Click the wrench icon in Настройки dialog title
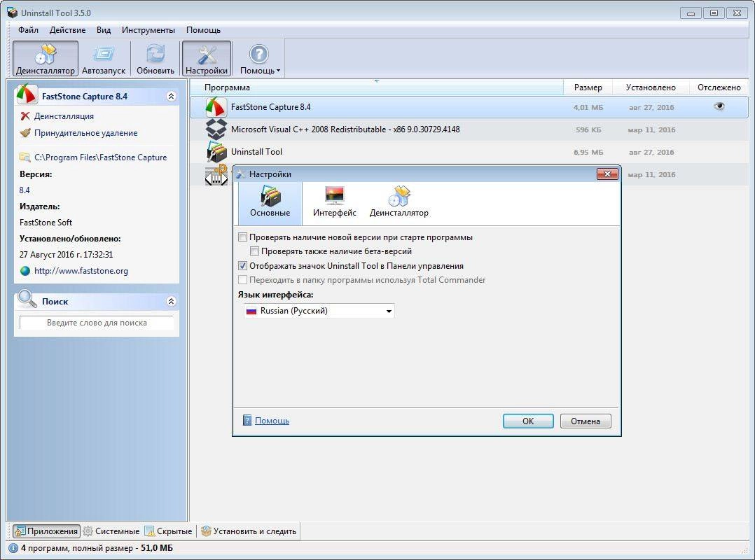This screenshot has height=560, width=755. [x=241, y=174]
